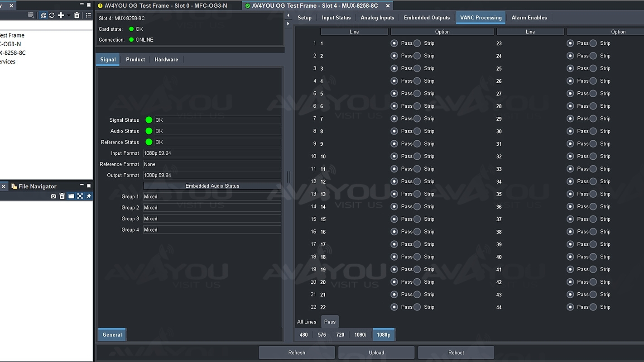
Task: Click the window icon in File Navigator toolbar
Action: 71,196
